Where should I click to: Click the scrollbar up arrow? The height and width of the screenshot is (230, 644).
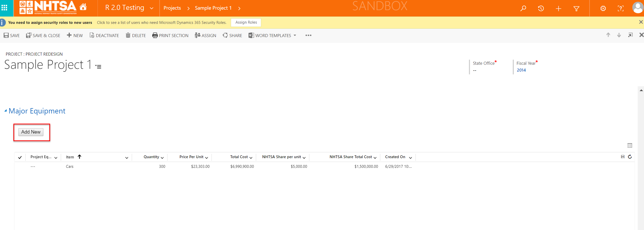click(x=641, y=90)
